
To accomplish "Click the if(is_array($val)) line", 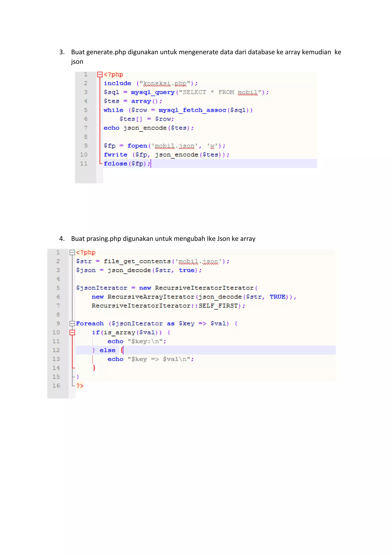I will [x=131, y=333].
